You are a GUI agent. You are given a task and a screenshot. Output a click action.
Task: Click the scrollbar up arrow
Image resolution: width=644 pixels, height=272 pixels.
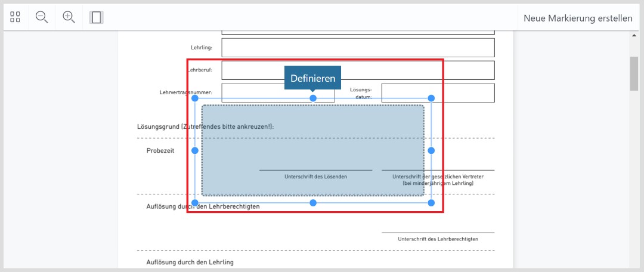(634, 35)
